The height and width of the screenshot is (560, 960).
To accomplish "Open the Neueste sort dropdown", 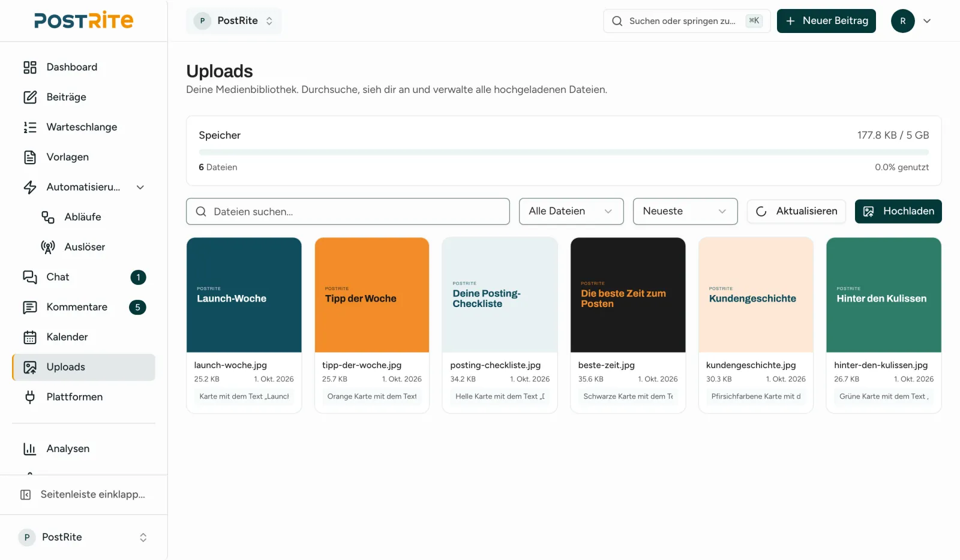I will click(x=685, y=211).
